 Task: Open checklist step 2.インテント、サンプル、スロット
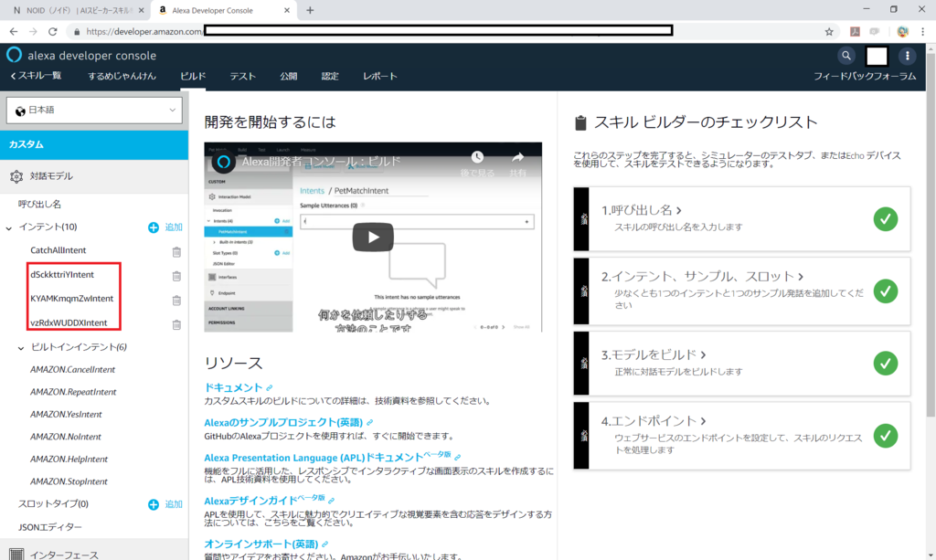tap(702, 276)
